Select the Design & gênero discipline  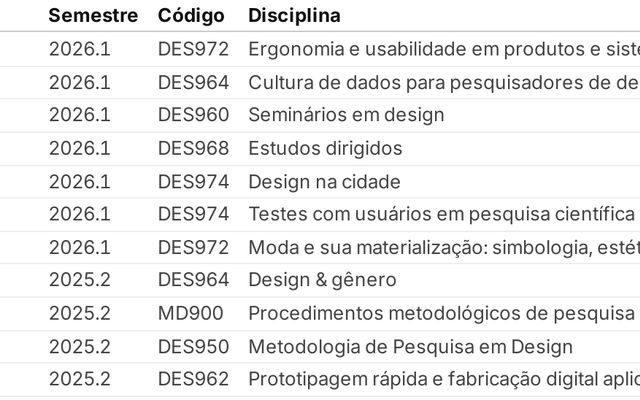322,280
